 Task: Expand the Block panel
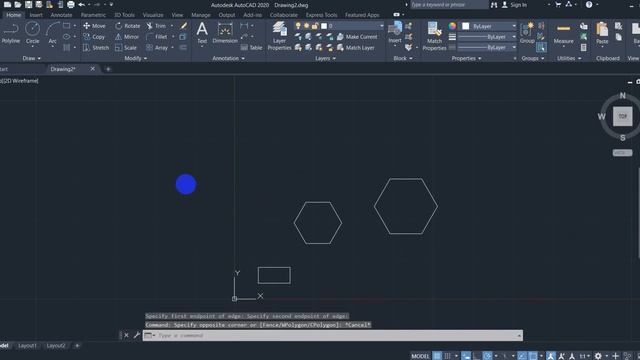pyautogui.click(x=402, y=58)
